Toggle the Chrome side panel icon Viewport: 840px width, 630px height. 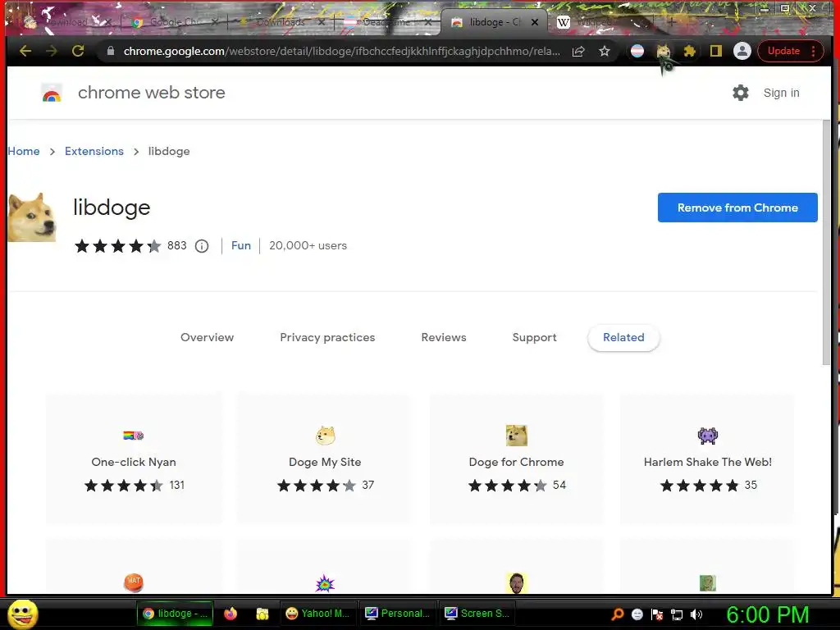[x=715, y=51]
